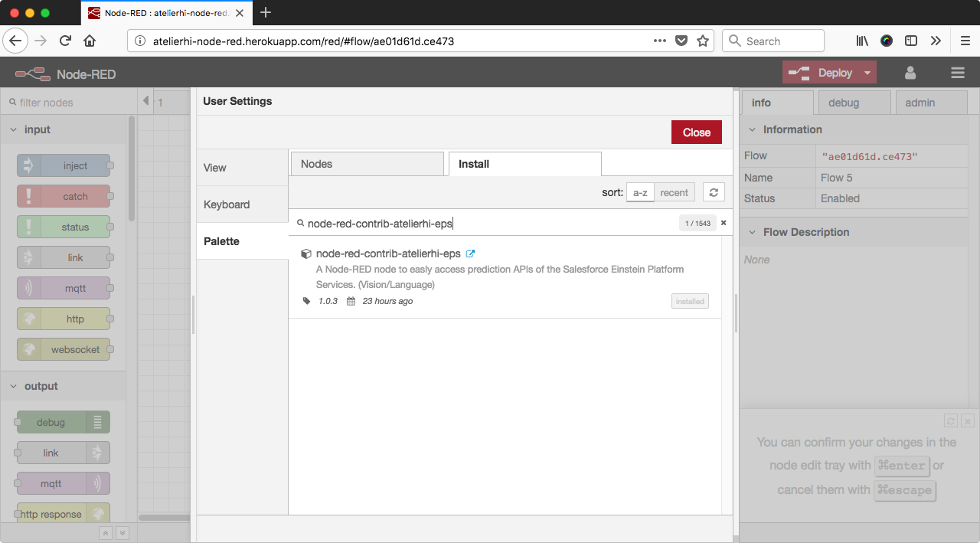The image size is (980, 543).
Task: Open the Keyboard settings section
Action: tap(242, 204)
